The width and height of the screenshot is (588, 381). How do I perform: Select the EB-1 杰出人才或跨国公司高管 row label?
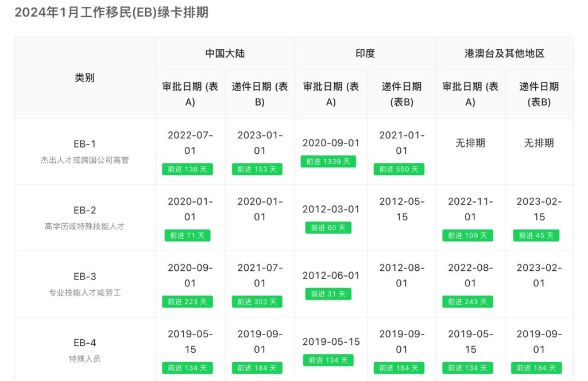click(x=84, y=151)
